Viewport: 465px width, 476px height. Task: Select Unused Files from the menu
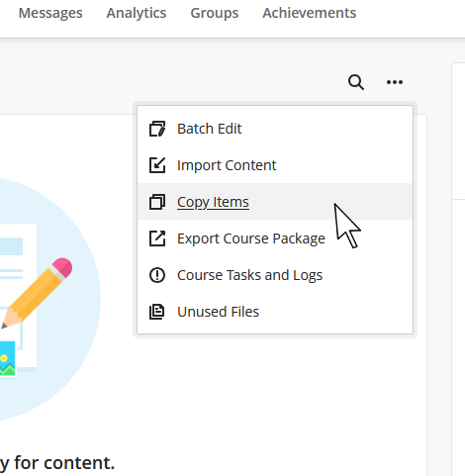coord(275,312)
